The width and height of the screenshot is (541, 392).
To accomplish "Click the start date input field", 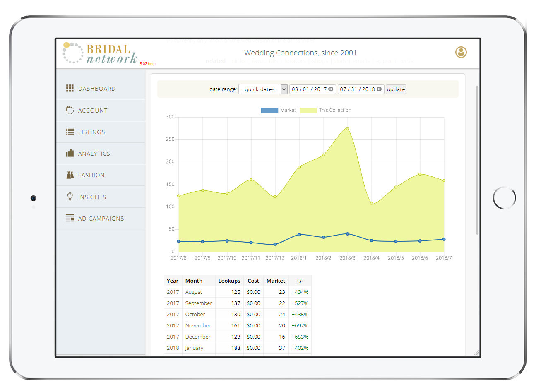I will pyautogui.click(x=309, y=89).
